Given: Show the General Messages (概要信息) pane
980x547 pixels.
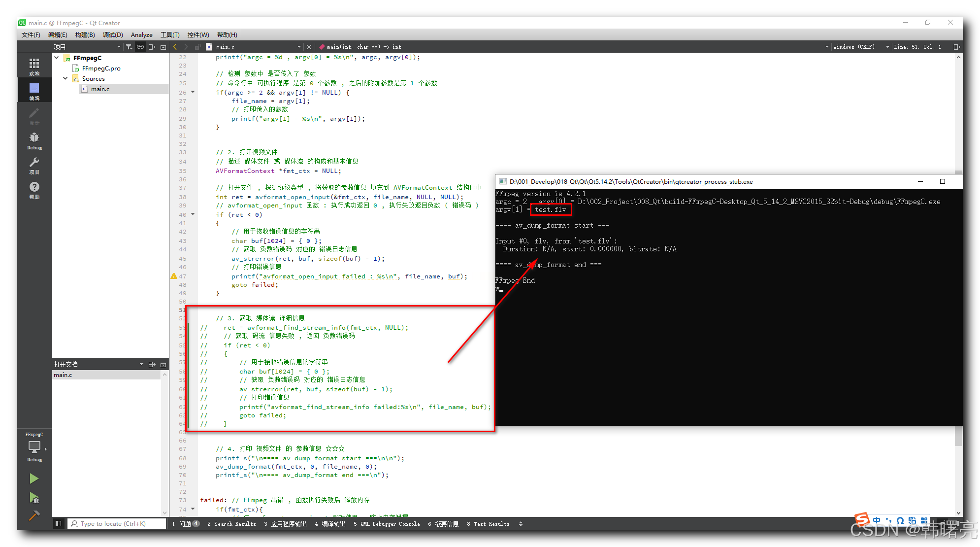Looking at the screenshot, I should click(443, 524).
